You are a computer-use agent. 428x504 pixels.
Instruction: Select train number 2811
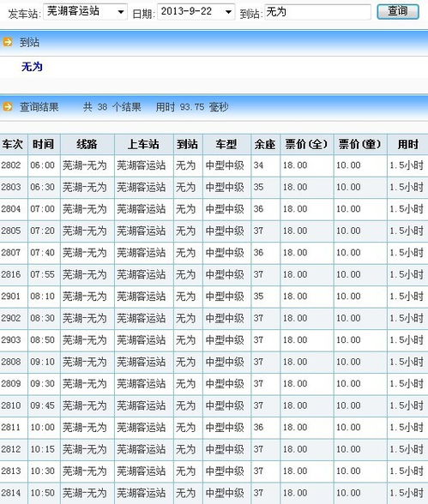click(11, 428)
